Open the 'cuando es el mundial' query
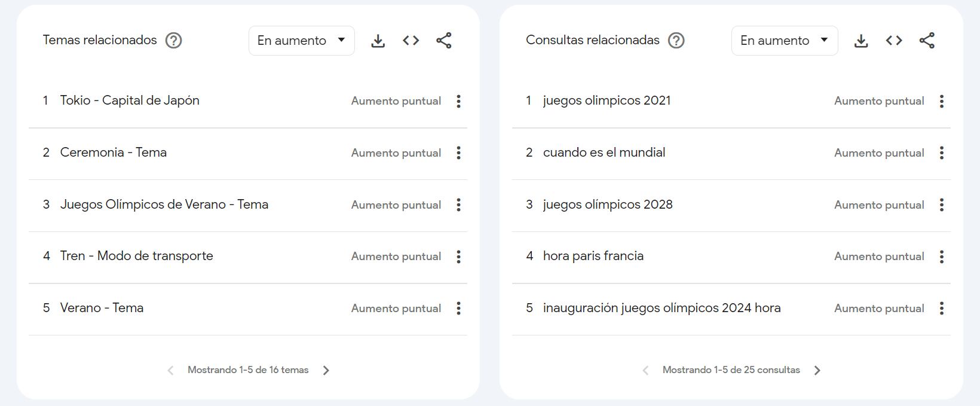 604,152
